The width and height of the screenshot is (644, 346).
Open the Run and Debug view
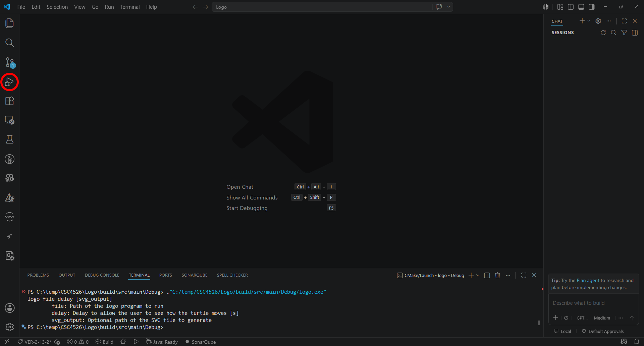[x=9, y=82]
